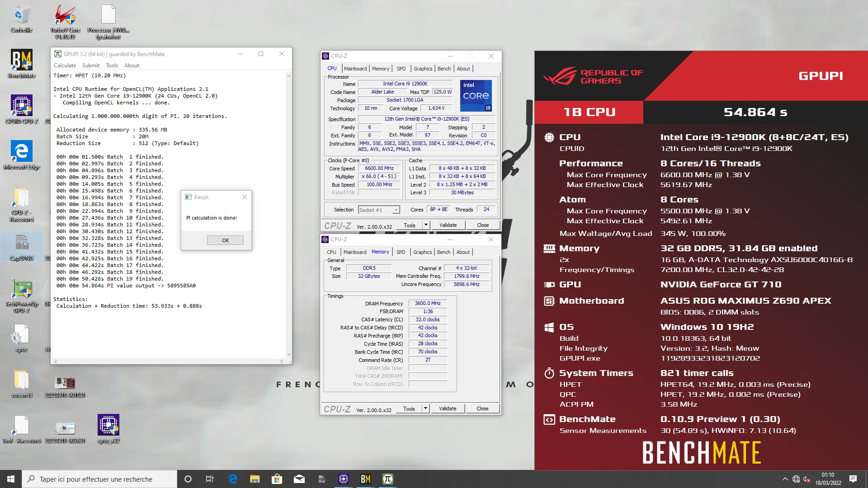Viewport: 868px width, 488px height.
Task: Launch BenchMate desktop icon
Action: pos(21,64)
